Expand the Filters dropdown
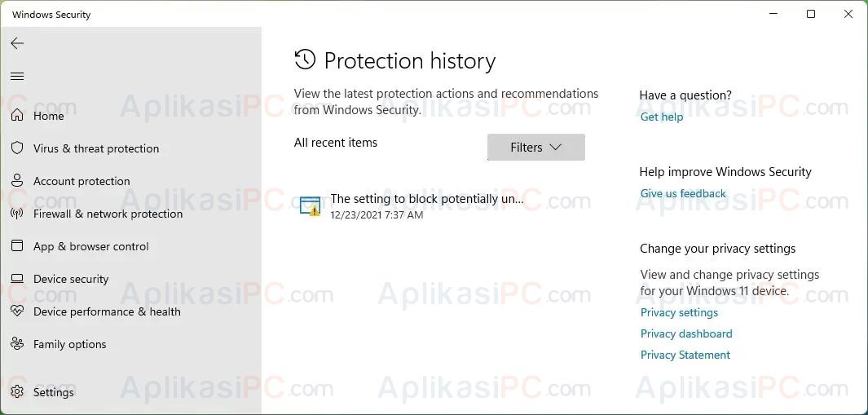868x415 pixels. tap(535, 148)
